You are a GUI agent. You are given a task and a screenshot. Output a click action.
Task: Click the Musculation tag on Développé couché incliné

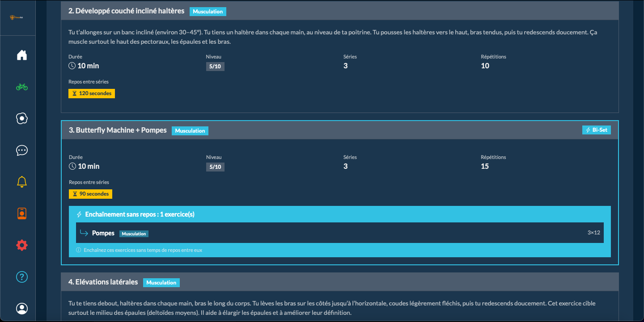click(x=208, y=12)
